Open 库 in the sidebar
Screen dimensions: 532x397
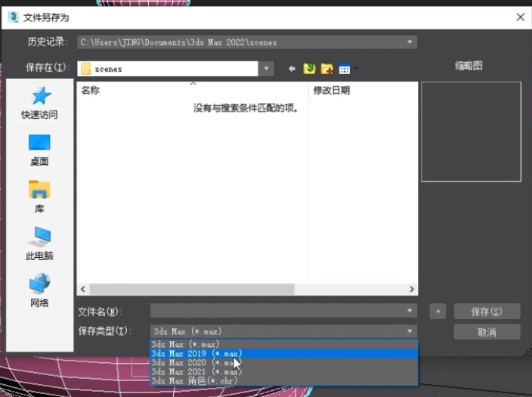coord(39,197)
